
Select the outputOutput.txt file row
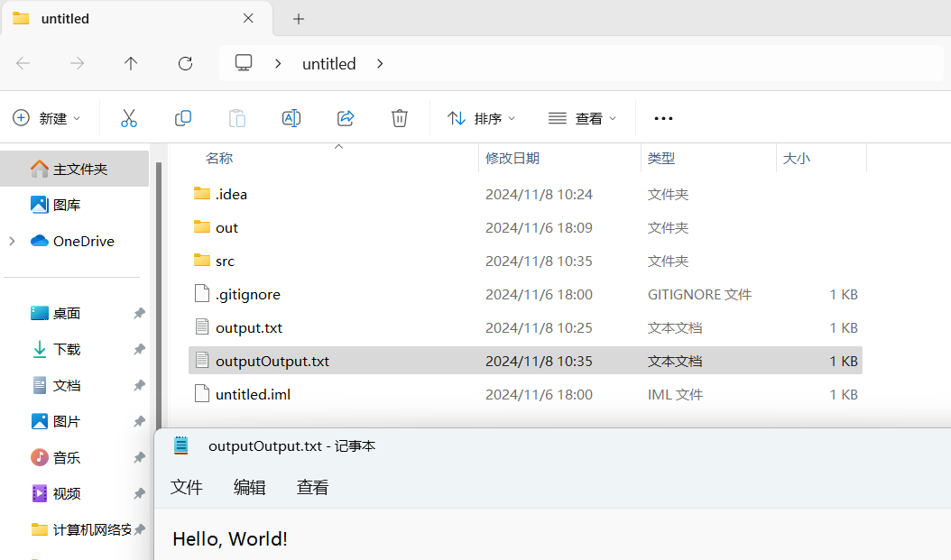click(x=525, y=361)
